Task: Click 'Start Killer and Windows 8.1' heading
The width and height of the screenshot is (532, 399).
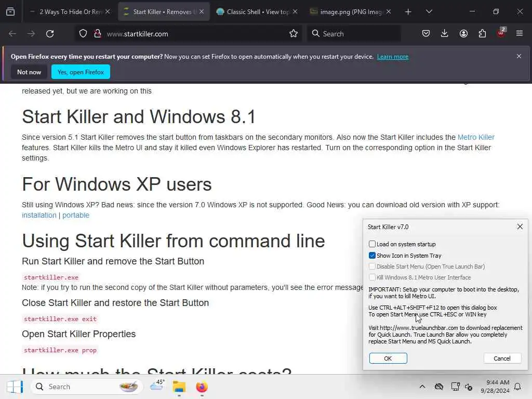Action: [138, 117]
